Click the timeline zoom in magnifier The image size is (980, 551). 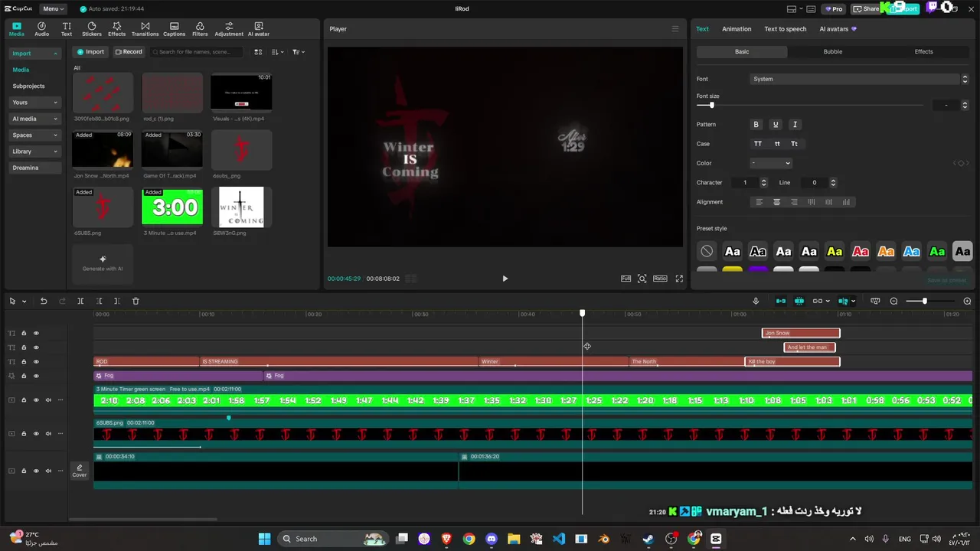pos(967,301)
